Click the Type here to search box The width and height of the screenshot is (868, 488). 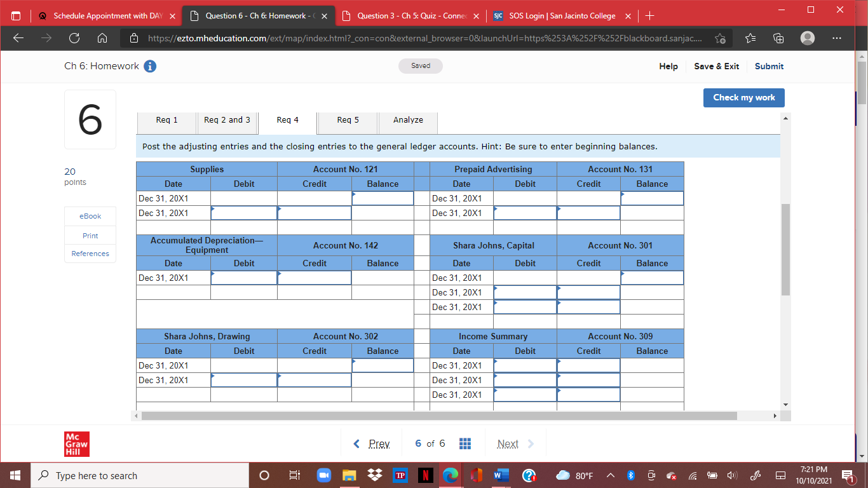pos(140,475)
